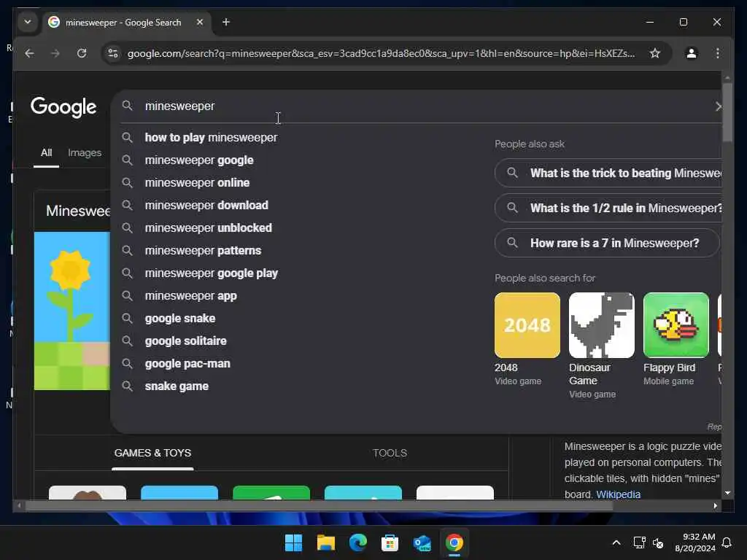
Task: Ask 'How rare is a 7 in Minesweeper?'
Action: tap(608, 244)
